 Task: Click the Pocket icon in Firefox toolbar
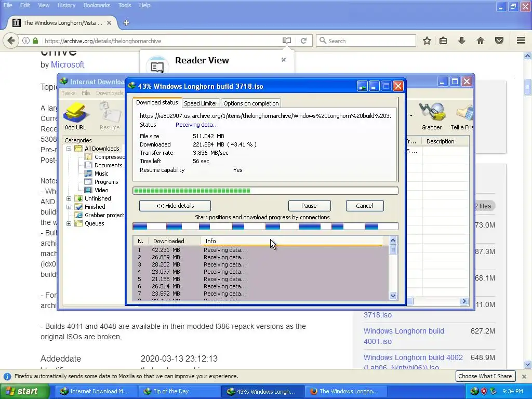click(x=499, y=41)
